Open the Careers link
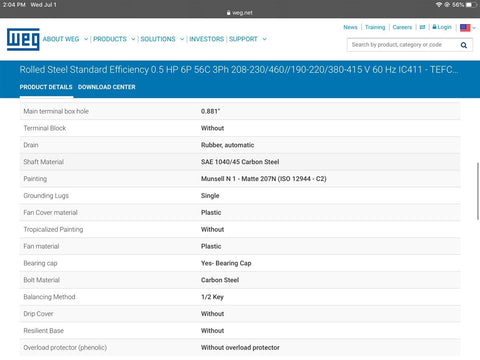The height and width of the screenshot is (360, 480). pos(402,27)
